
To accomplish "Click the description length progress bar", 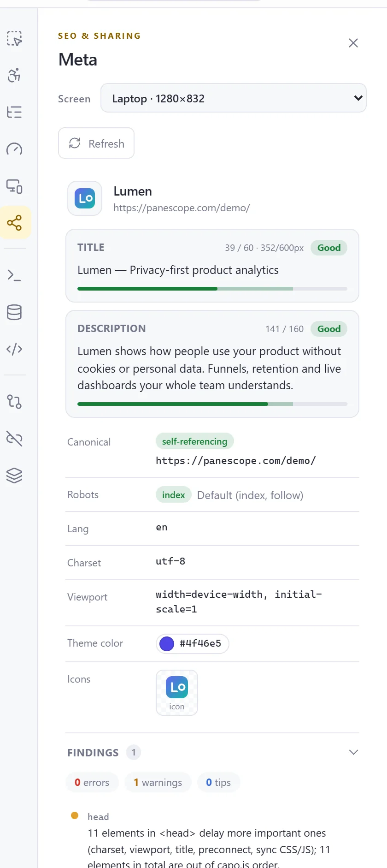I will click(x=212, y=404).
